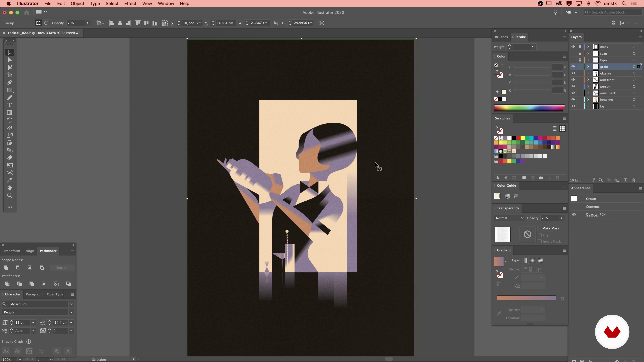Hide the glasses layer

coord(573,73)
